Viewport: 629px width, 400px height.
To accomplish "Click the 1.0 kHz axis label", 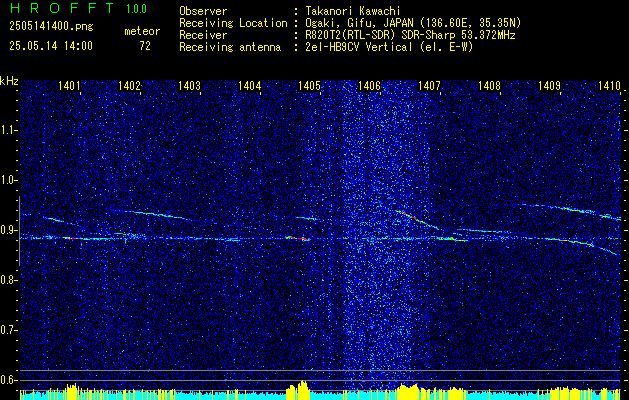I will [8, 181].
